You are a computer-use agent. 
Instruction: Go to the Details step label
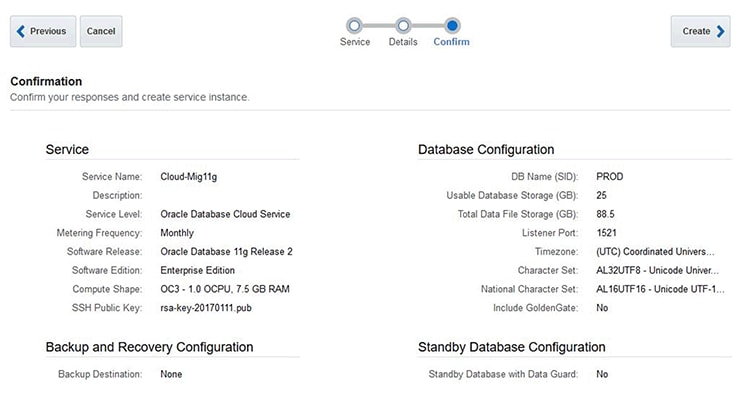[x=403, y=43]
